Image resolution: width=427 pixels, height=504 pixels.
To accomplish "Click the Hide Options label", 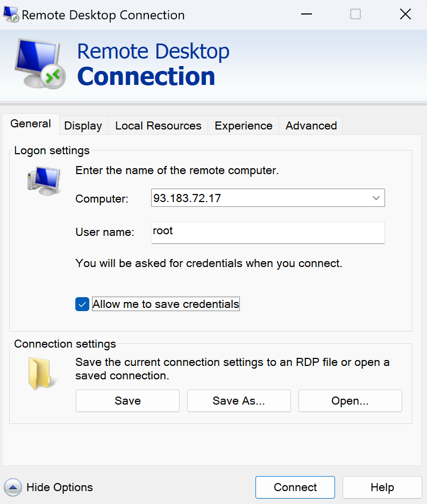I will click(x=60, y=487).
